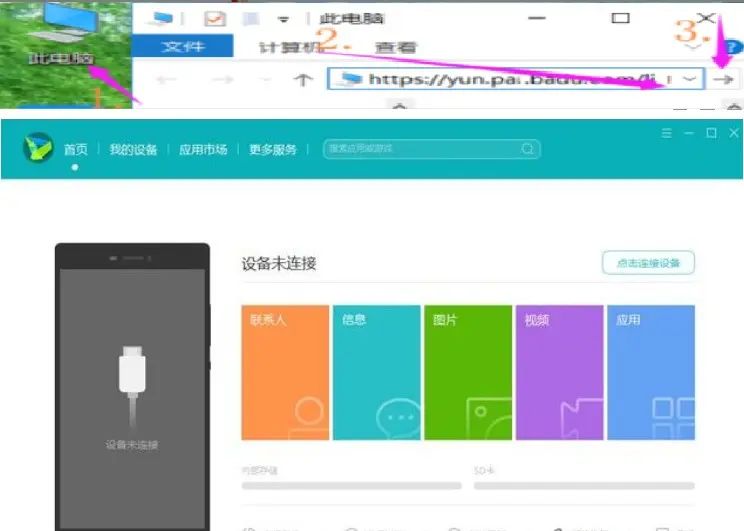
Task: Click 设备未连接 label on phone screen
Action: [x=132, y=445]
